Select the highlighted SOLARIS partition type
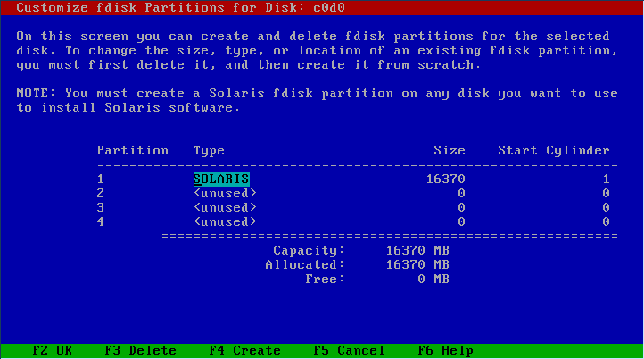The height and width of the screenshot is (359, 644). (221, 179)
